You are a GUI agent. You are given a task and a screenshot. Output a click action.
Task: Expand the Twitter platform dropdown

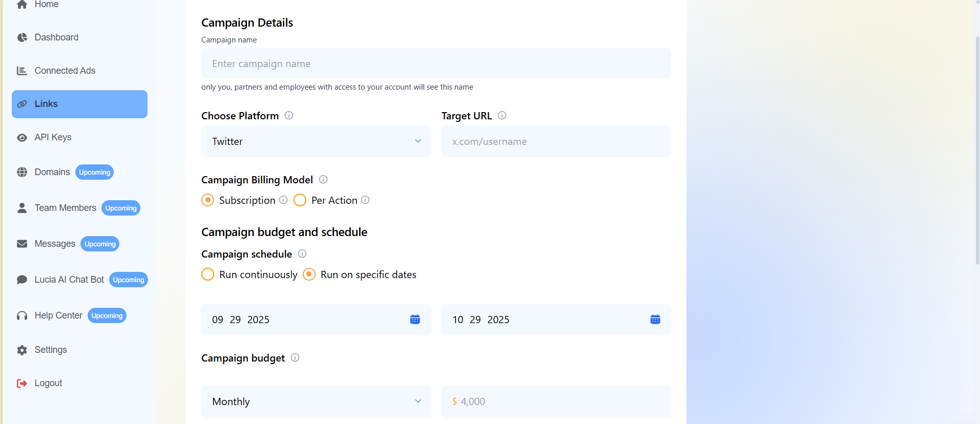tap(316, 141)
